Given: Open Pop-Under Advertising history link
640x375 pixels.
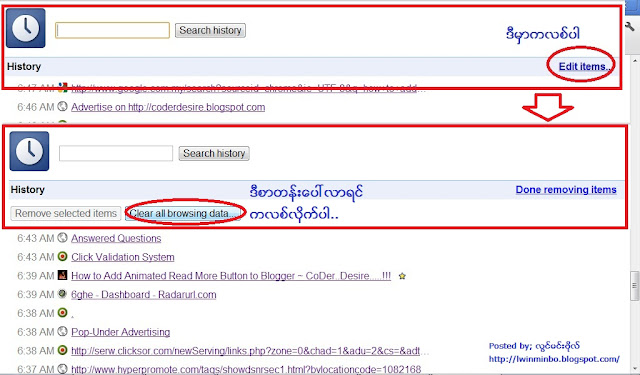Looking at the screenshot, I should (x=121, y=332).
